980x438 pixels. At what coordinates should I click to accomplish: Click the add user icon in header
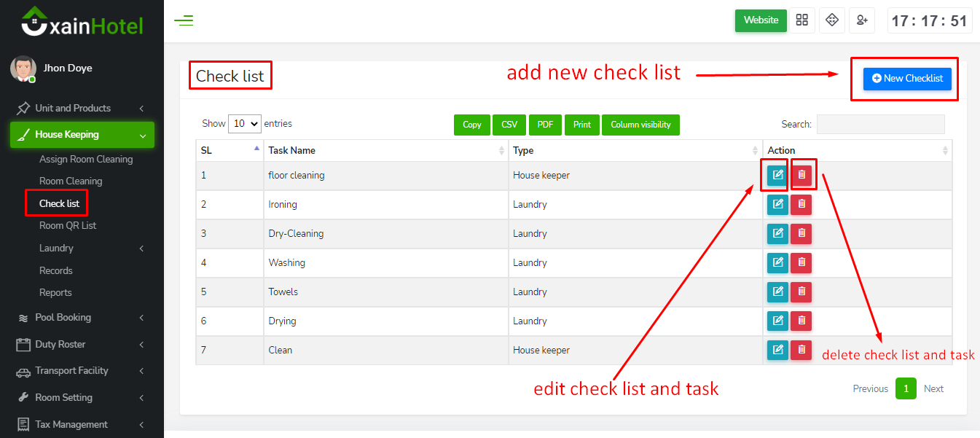pos(862,20)
